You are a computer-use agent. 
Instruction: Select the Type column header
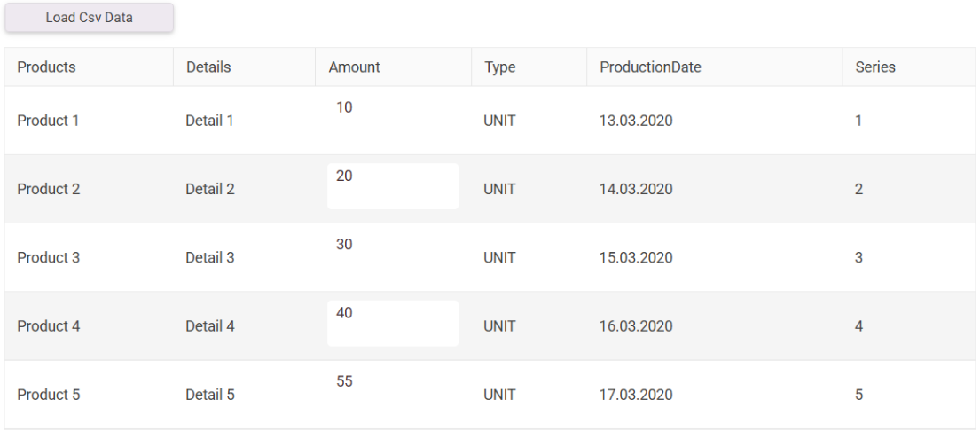point(529,67)
